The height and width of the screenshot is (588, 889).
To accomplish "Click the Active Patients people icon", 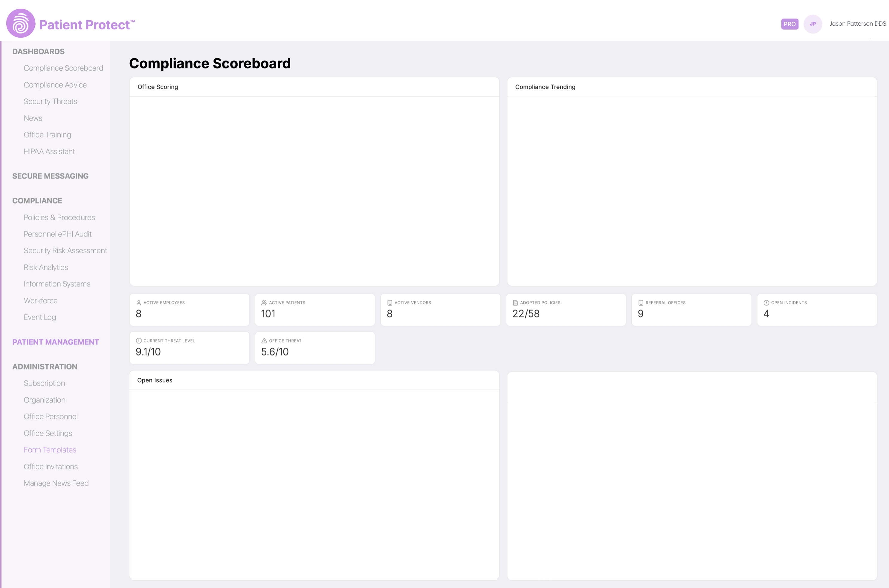I will tap(264, 303).
